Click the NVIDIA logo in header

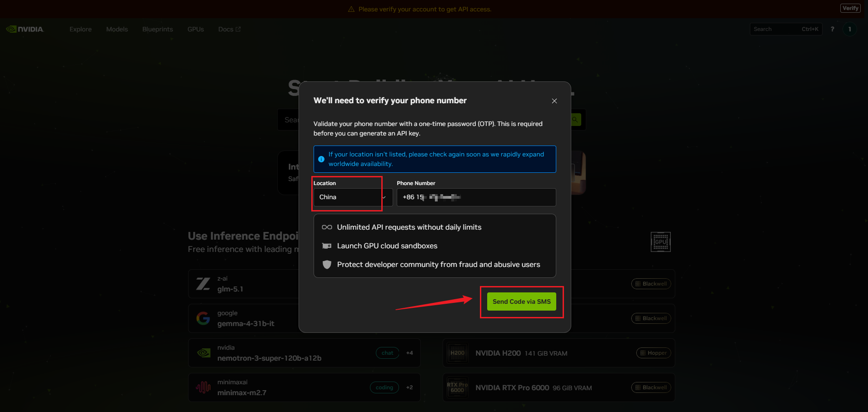tap(25, 29)
